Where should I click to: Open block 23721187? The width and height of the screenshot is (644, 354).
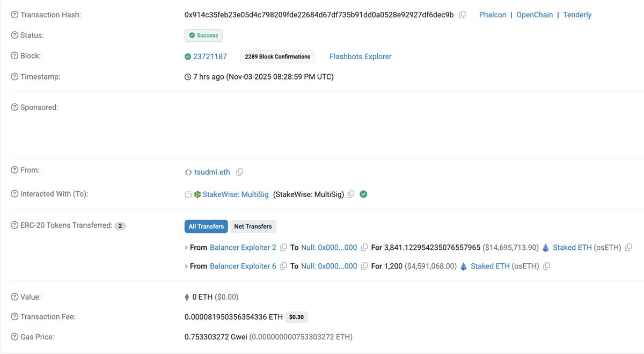(210, 56)
